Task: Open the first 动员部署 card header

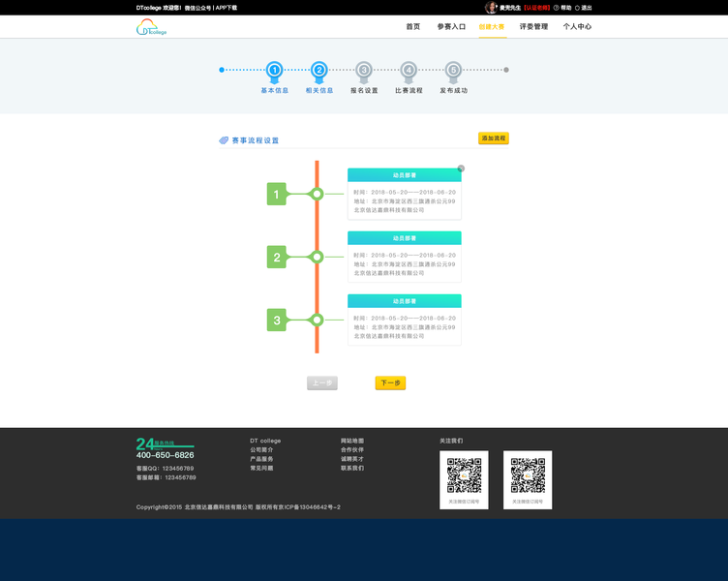Action: [405, 175]
